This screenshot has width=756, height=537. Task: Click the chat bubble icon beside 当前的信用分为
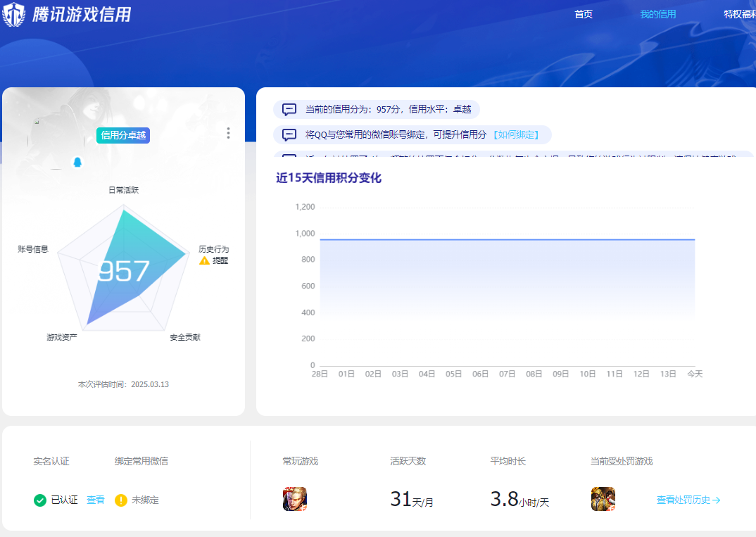(x=289, y=109)
